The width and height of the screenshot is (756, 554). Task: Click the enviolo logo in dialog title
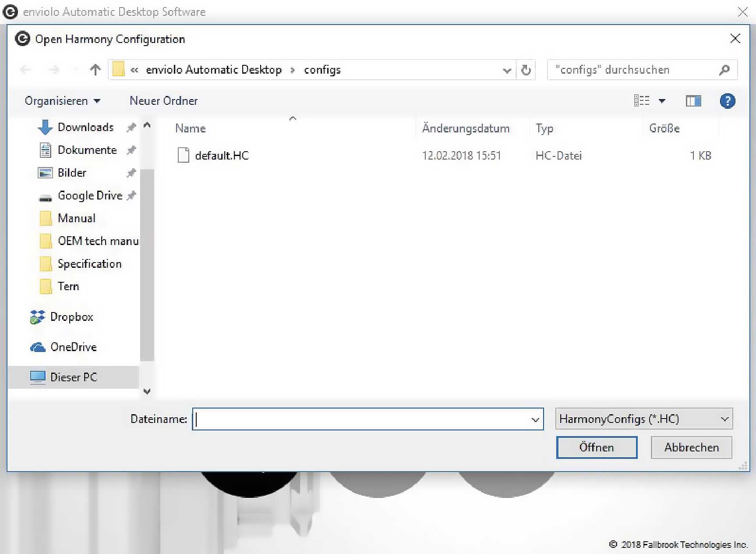click(22, 39)
